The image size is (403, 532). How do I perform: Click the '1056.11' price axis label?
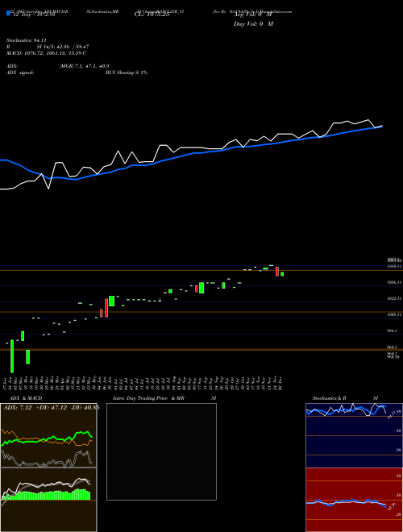395,282
